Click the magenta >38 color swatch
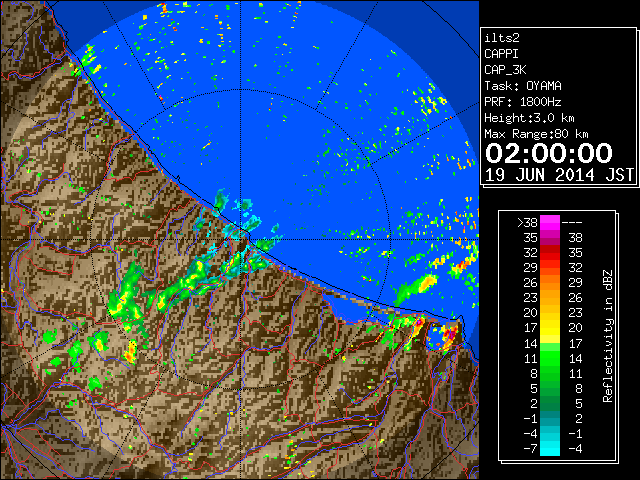Image resolution: width=640 pixels, height=480 pixels. click(x=550, y=223)
